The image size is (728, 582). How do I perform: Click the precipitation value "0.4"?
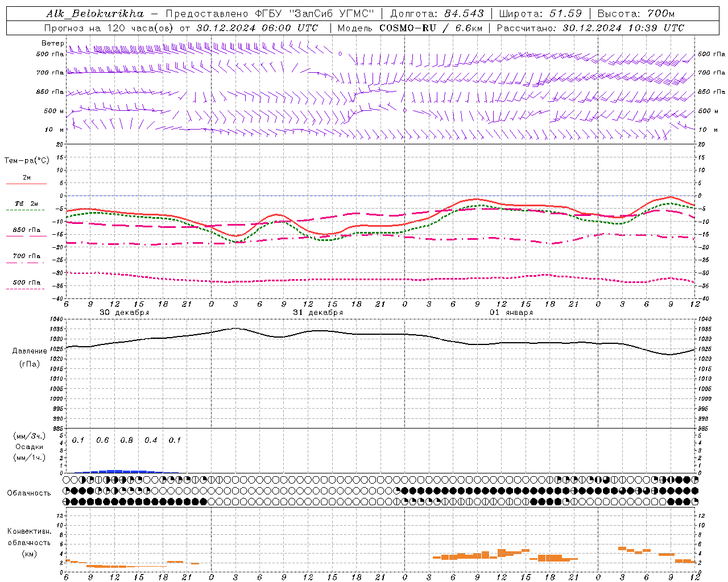tap(151, 440)
